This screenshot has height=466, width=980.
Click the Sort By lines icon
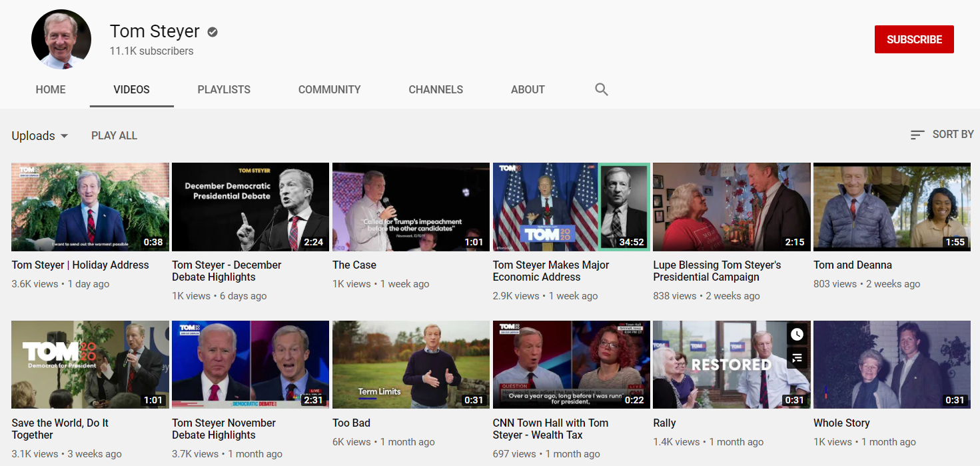tap(917, 135)
